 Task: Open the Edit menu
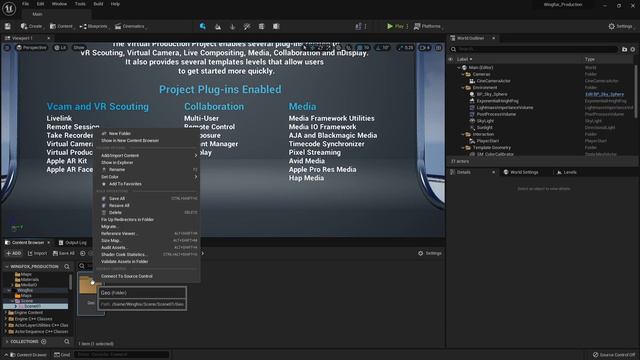tap(40, 4)
